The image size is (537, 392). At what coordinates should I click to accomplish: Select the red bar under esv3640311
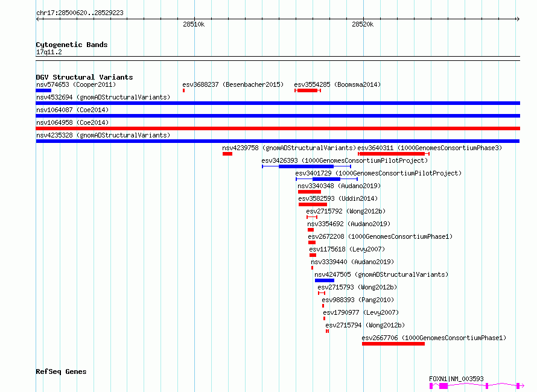coord(393,154)
